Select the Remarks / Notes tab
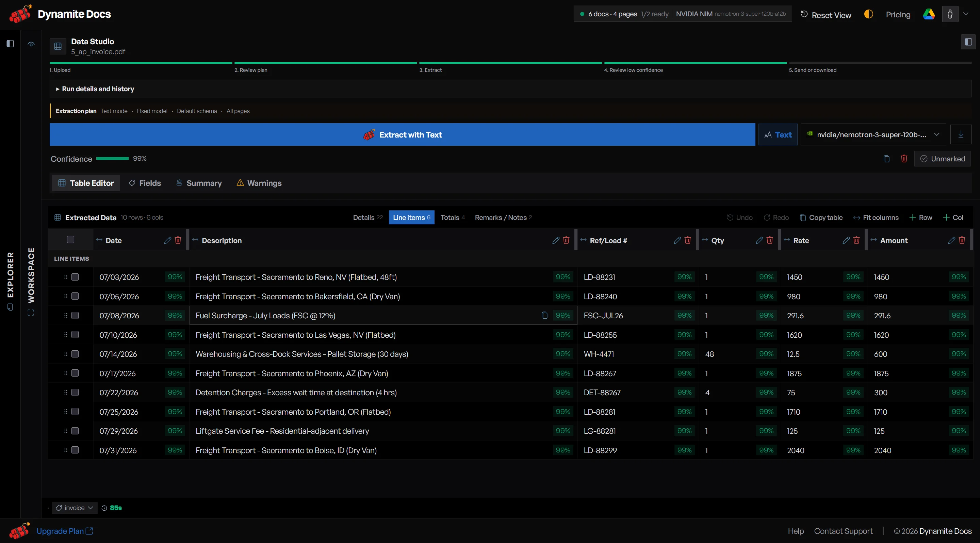Viewport: 980px width, 543px height. [503, 218]
